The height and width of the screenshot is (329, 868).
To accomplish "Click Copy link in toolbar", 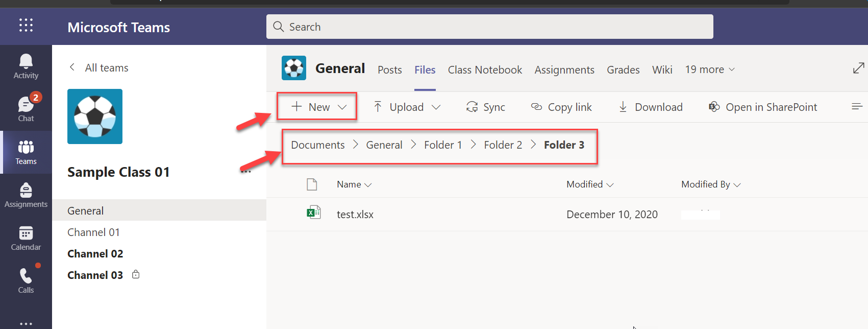I will point(569,107).
